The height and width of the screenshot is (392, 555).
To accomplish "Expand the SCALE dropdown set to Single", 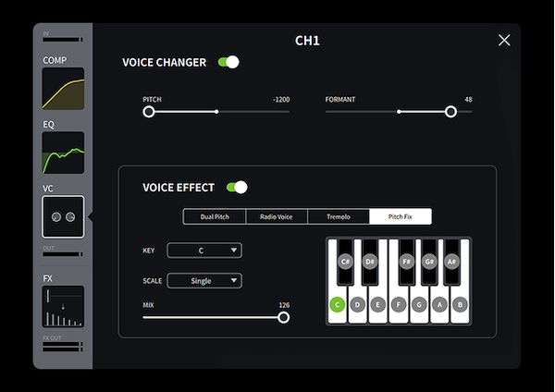I will coord(203,280).
